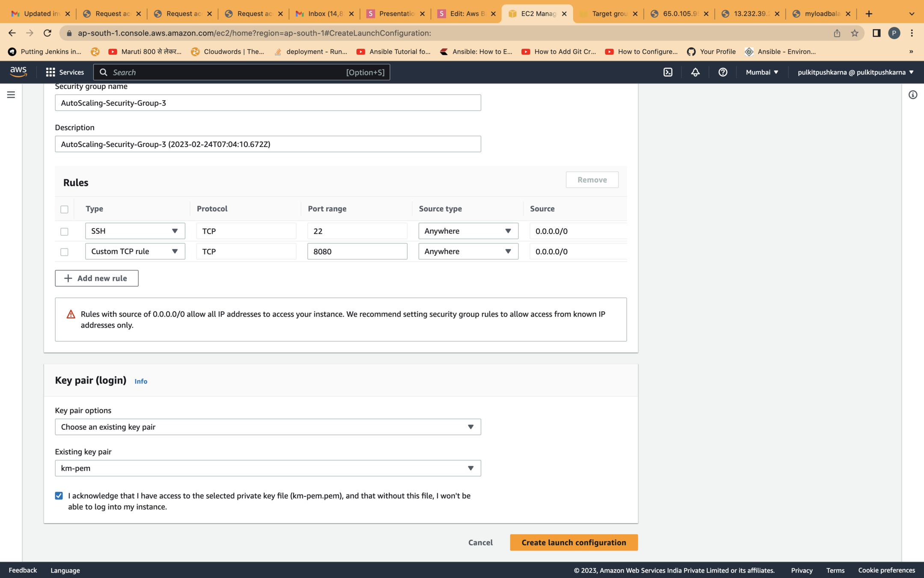Screen dimensions: 924x578
Task: Expand the Mumbai region selector
Action: (x=761, y=72)
